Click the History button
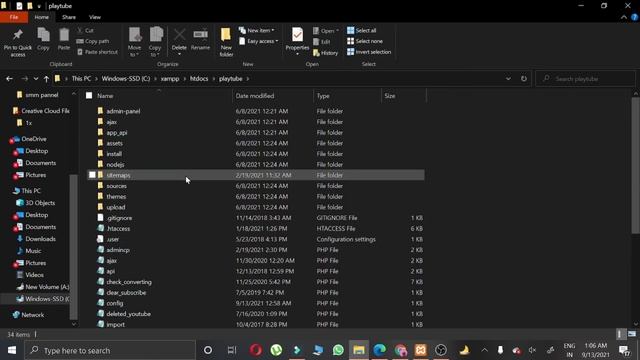640x360 pixels. (x=325, y=53)
